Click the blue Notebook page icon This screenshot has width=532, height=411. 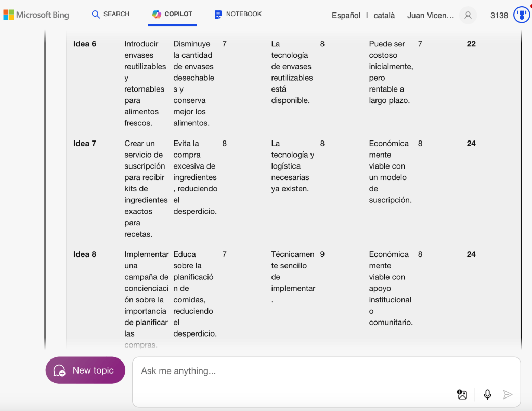click(218, 15)
